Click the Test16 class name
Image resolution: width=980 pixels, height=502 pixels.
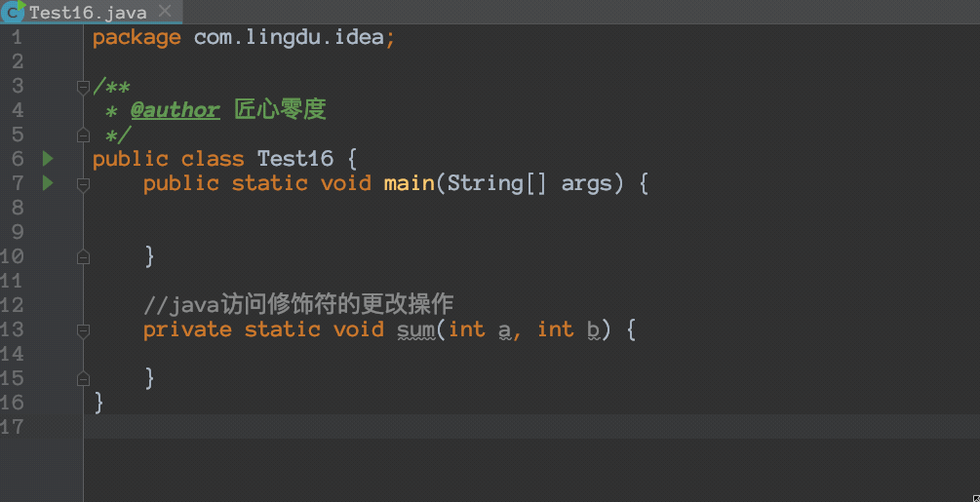click(295, 159)
